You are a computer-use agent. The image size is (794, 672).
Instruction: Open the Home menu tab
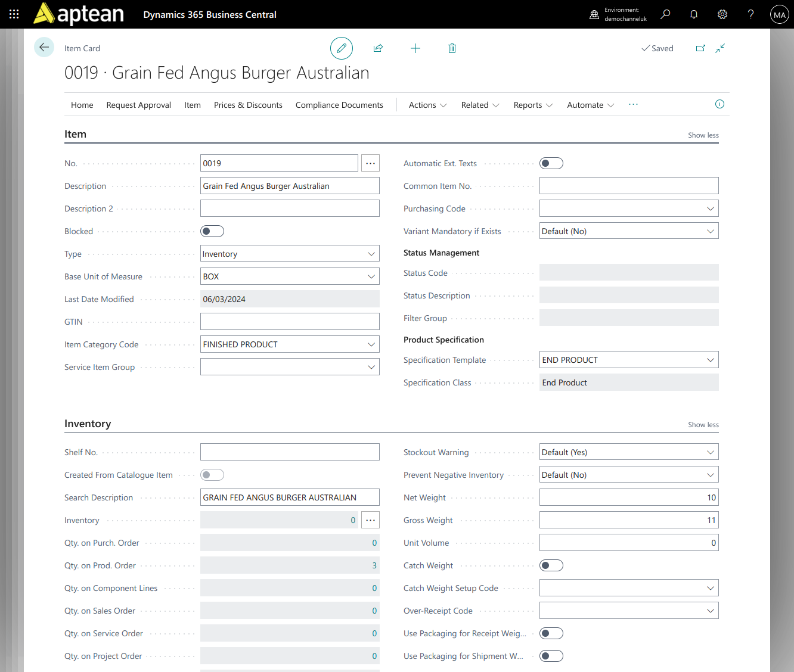82,105
